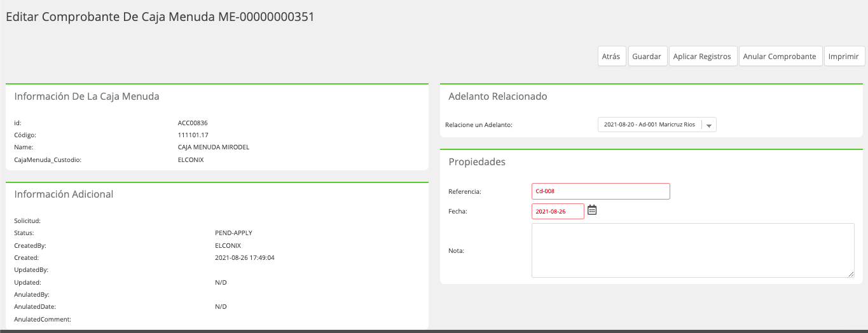Select the id value ACC00836
Screen dimensions: 868x333
point(193,123)
